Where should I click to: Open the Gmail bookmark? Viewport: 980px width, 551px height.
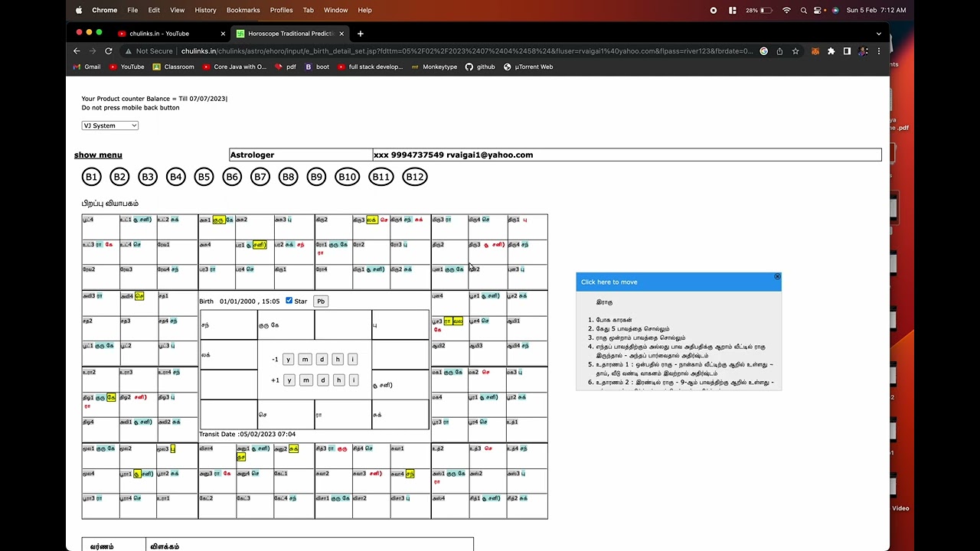point(86,67)
